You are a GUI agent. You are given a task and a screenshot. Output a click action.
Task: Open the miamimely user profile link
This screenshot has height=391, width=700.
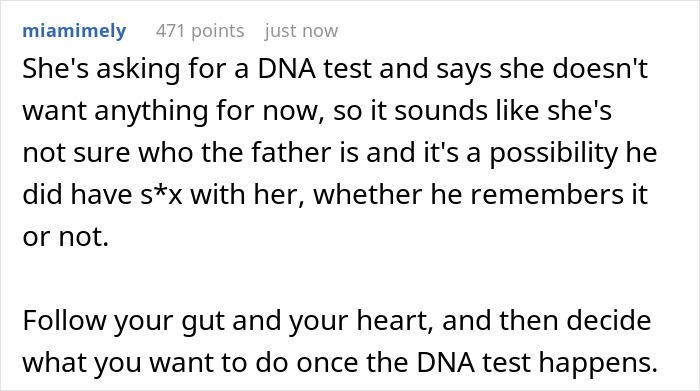point(74,31)
